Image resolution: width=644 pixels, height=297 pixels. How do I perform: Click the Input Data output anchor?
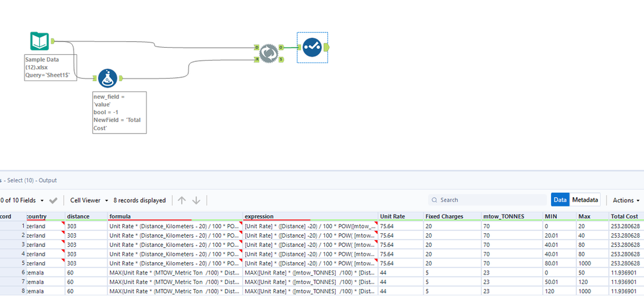pyautogui.click(x=53, y=41)
